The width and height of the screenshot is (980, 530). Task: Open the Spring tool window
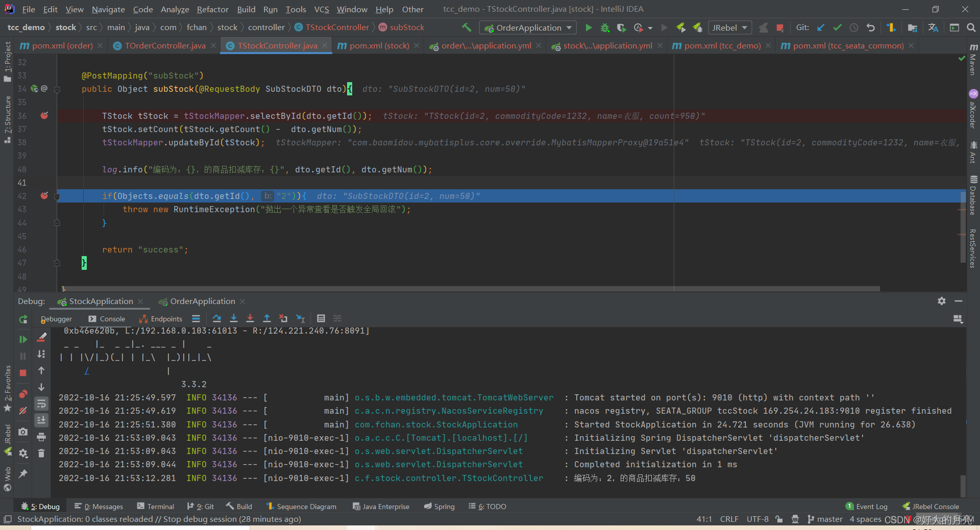[x=439, y=507]
